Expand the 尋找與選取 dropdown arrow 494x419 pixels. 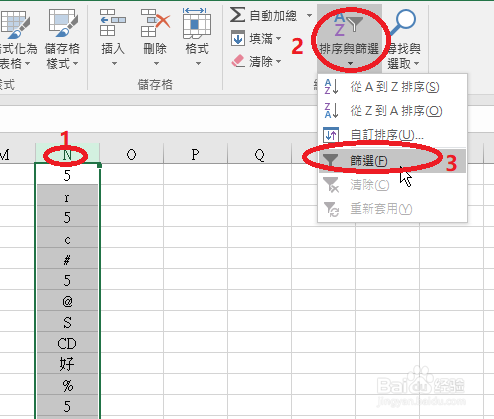[x=416, y=63]
